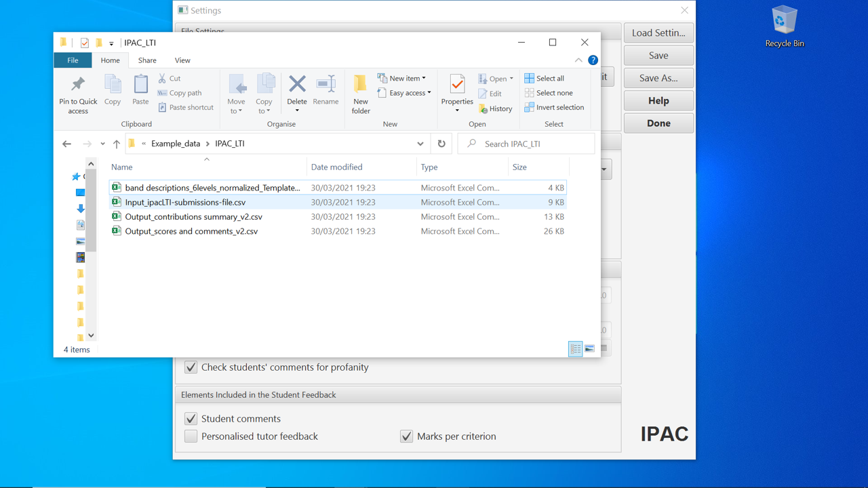Expand the address bar history dropdown
The width and height of the screenshot is (868, 488).
click(420, 144)
